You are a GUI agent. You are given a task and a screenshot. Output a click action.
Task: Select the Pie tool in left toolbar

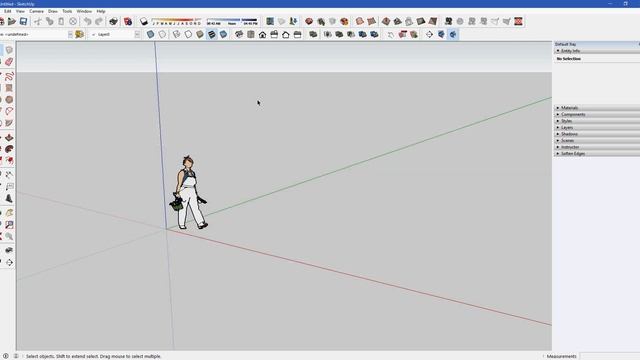[x=9, y=123]
